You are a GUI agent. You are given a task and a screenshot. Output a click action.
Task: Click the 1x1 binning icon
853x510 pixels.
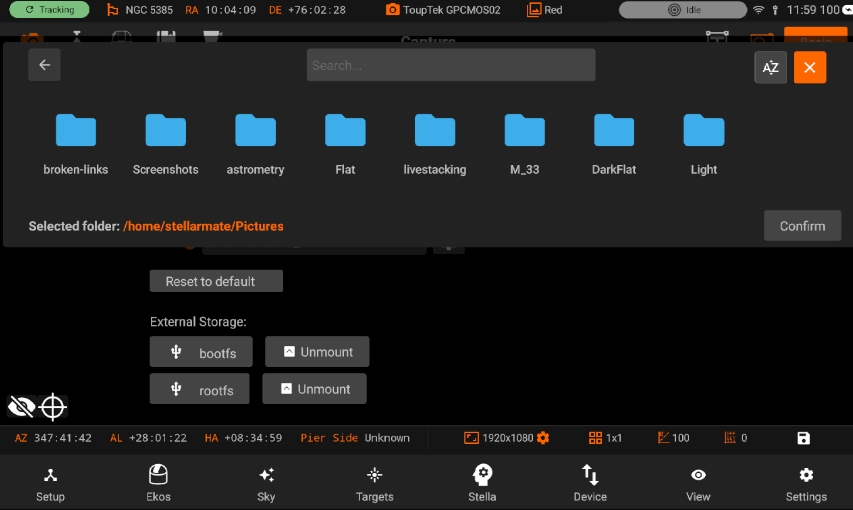coord(596,438)
